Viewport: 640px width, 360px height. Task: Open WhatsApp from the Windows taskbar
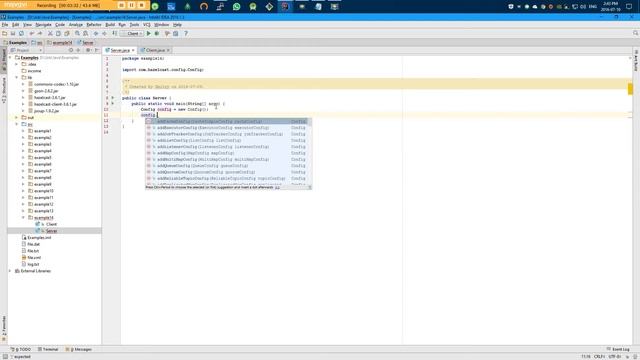coord(236,6)
